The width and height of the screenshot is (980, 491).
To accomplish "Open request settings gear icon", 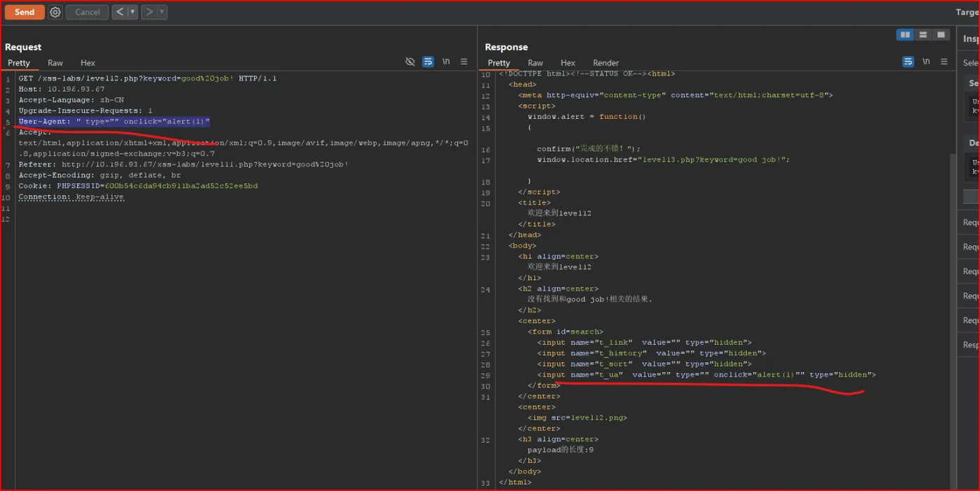I will (55, 12).
